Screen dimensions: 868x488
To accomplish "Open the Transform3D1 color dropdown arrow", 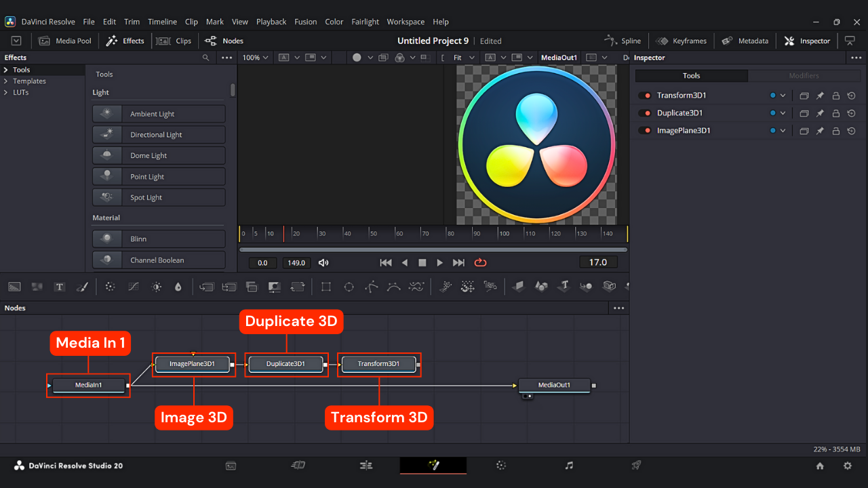I will (783, 96).
